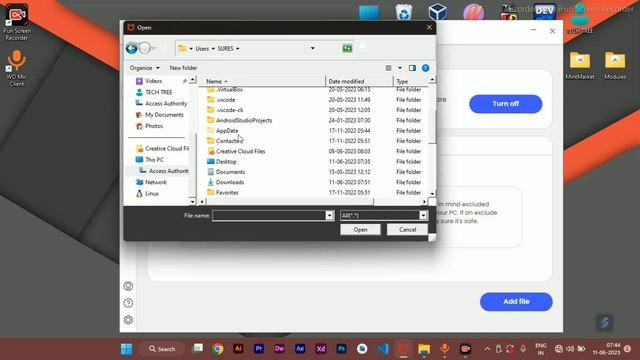Open help icon in antivirus sidebar
Viewport: 640px width, 360px height.
(x=128, y=303)
